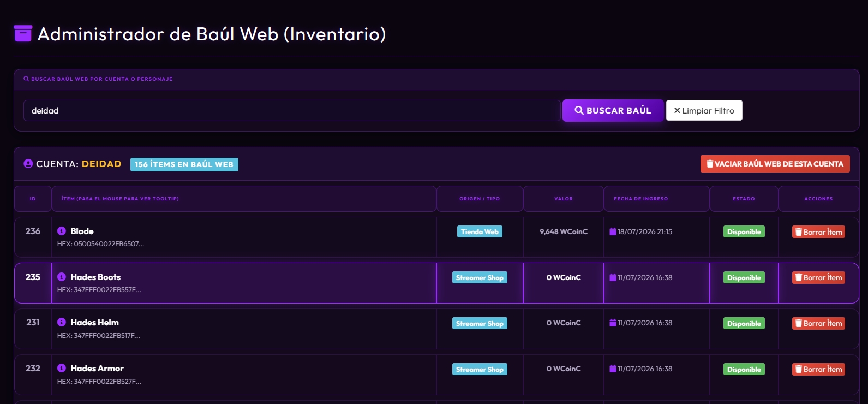
Task: Click HEX: 347FFF0022FB557F... text
Action: point(99,290)
